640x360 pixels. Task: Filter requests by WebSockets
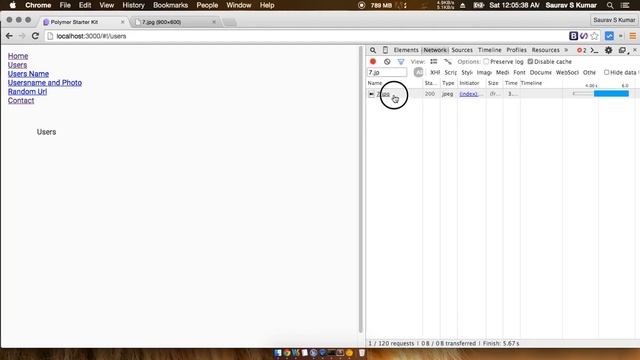pyautogui.click(x=567, y=72)
